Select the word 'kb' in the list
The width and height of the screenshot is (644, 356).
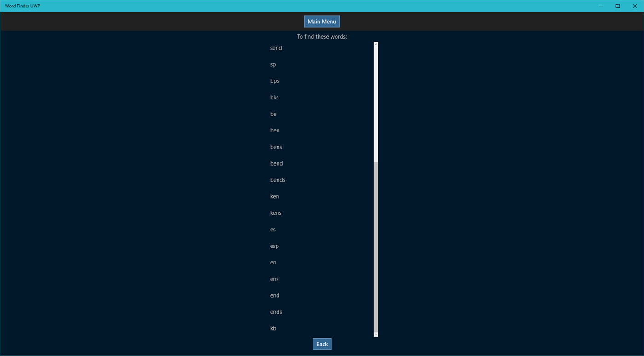point(273,328)
